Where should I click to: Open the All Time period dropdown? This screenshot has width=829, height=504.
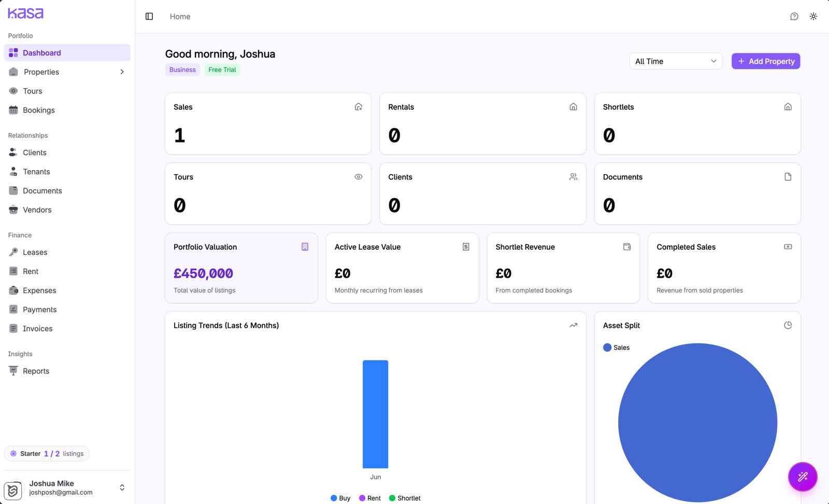[676, 61]
